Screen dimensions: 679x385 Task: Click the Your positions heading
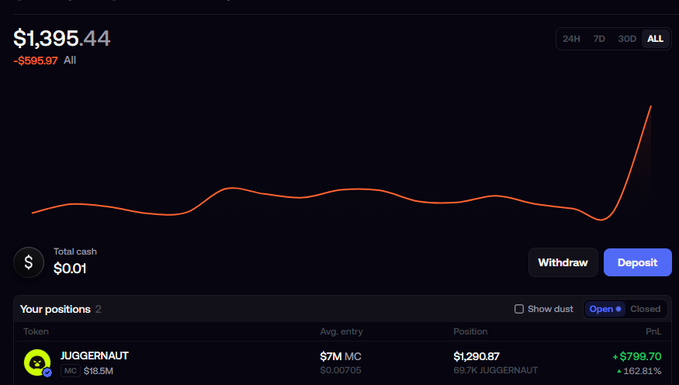pos(55,309)
